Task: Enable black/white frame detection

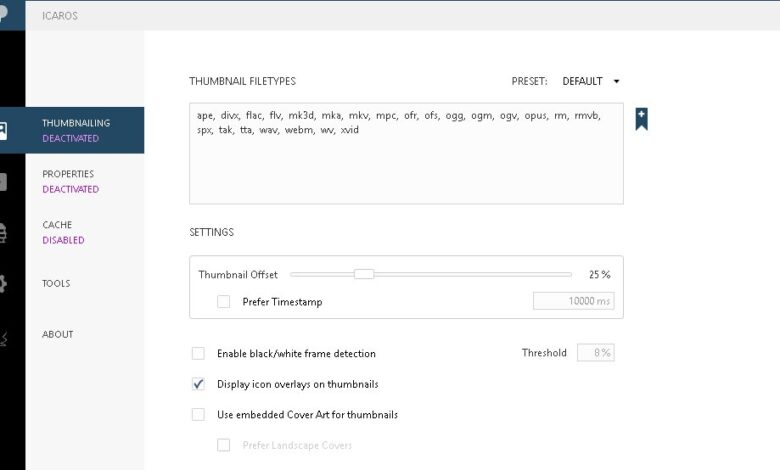Action: 198,353
